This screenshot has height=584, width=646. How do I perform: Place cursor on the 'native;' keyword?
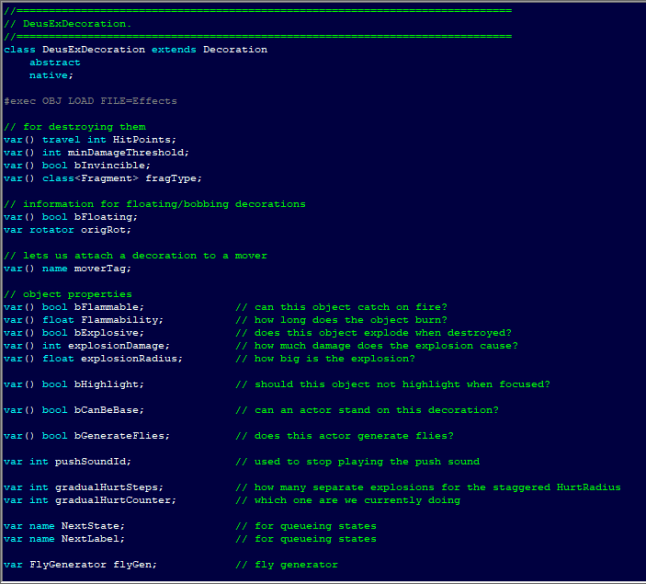click(51, 75)
